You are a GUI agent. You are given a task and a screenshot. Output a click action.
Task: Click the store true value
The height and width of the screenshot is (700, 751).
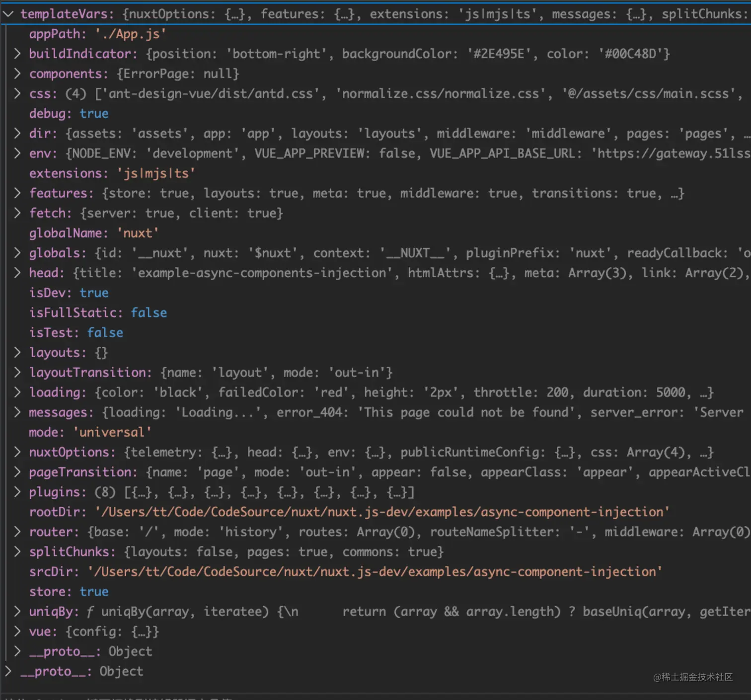point(94,592)
